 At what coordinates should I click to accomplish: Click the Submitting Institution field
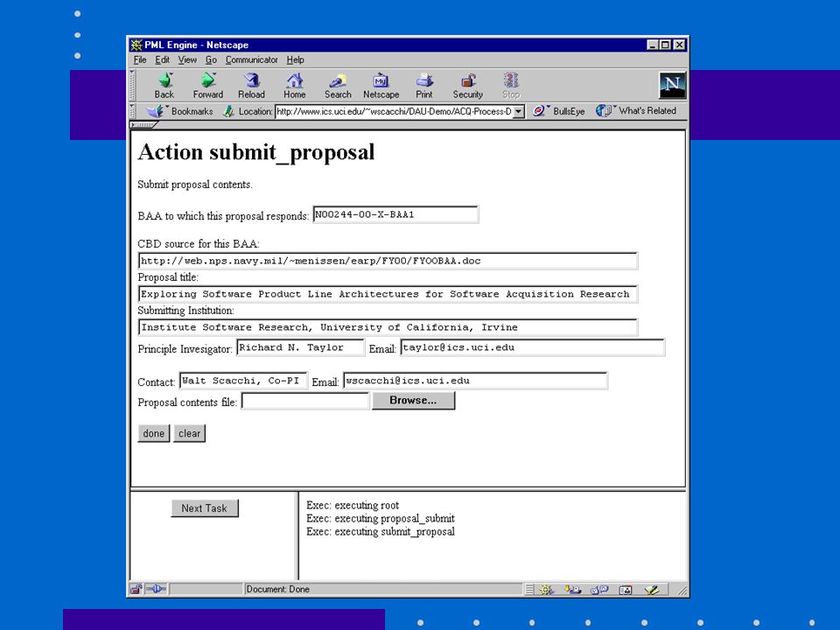pyautogui.click(x=388, y=327)
